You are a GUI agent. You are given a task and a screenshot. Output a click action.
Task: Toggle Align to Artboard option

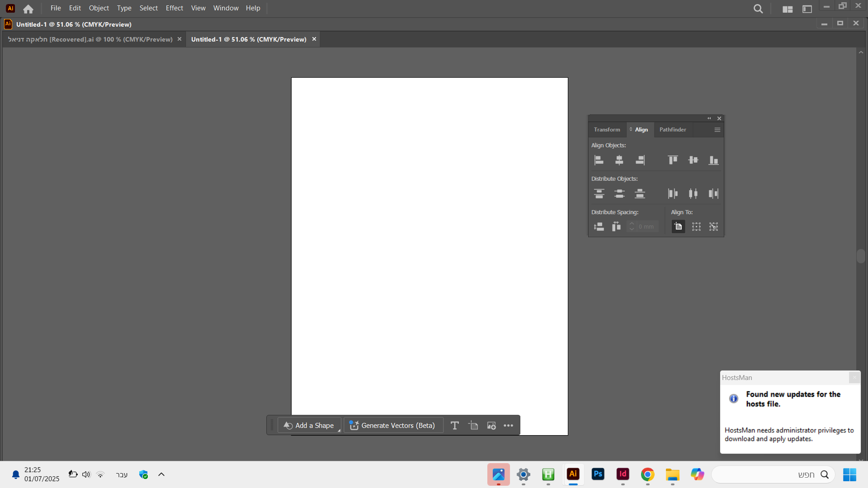point(678,227)
